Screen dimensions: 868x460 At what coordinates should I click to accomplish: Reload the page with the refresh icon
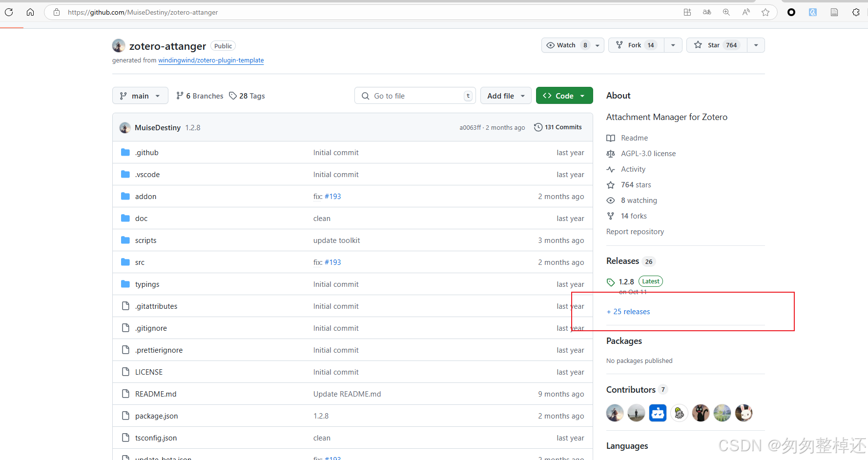point(9,12)
